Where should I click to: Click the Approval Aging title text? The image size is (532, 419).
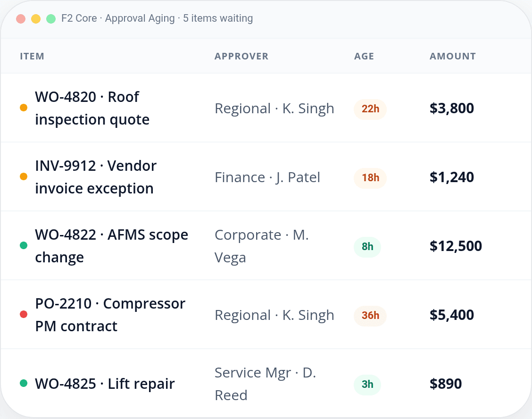click(x=140, y=18)
